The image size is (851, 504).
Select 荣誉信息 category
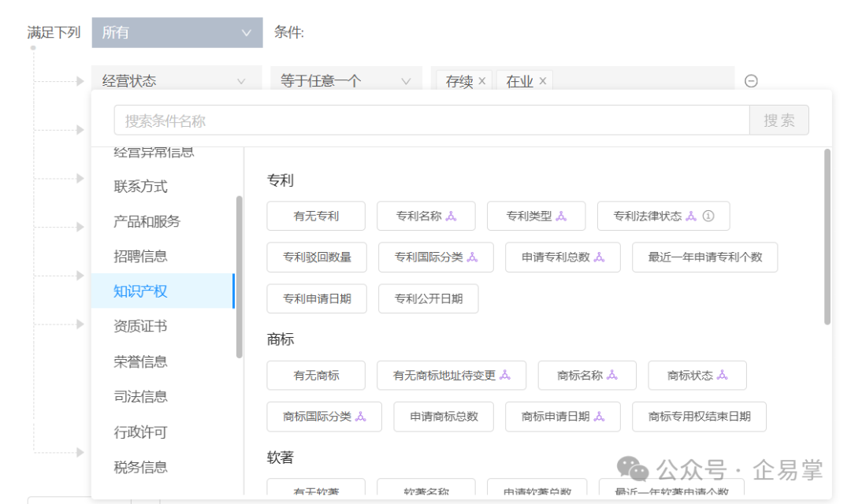(163, 362)
